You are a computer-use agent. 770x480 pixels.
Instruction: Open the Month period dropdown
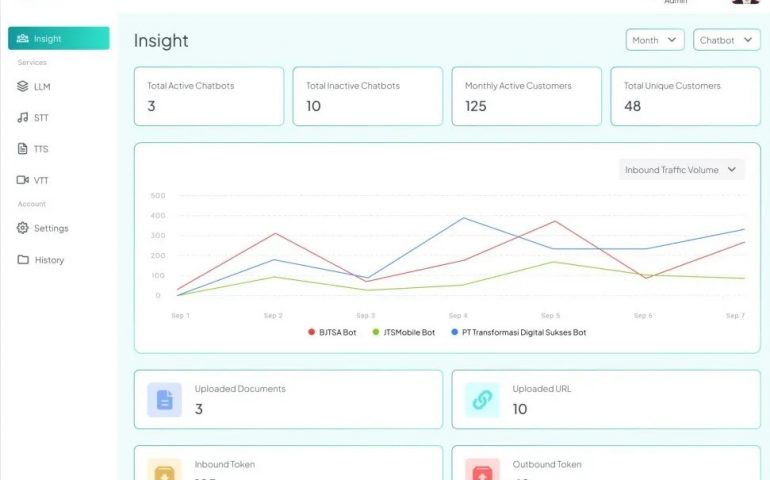[x=655, y=40]
